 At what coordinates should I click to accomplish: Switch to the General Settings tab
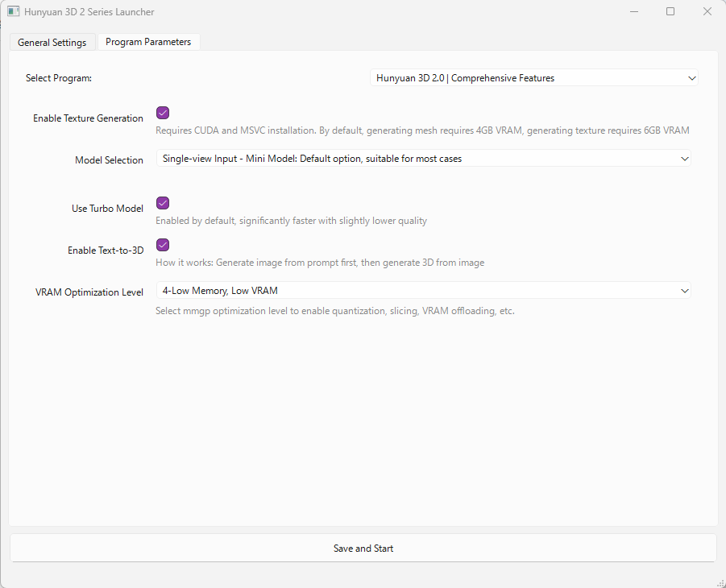(52, 43)
